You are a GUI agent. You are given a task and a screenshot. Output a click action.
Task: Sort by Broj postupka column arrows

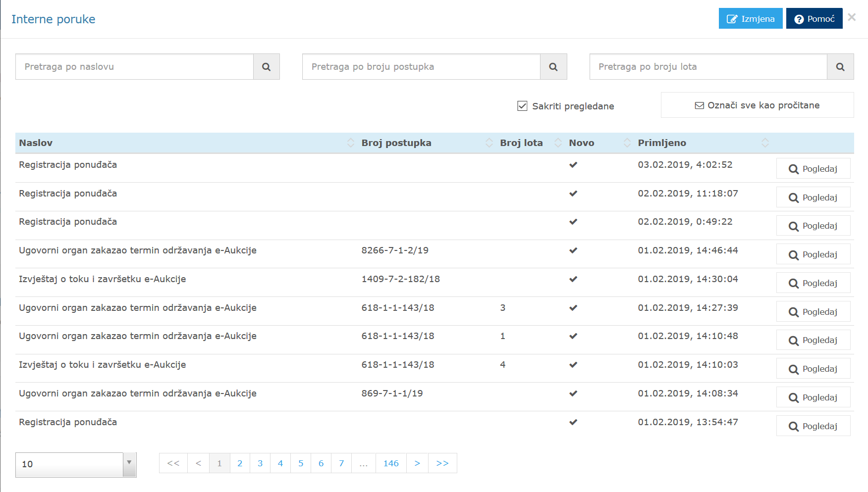(489, 143)
